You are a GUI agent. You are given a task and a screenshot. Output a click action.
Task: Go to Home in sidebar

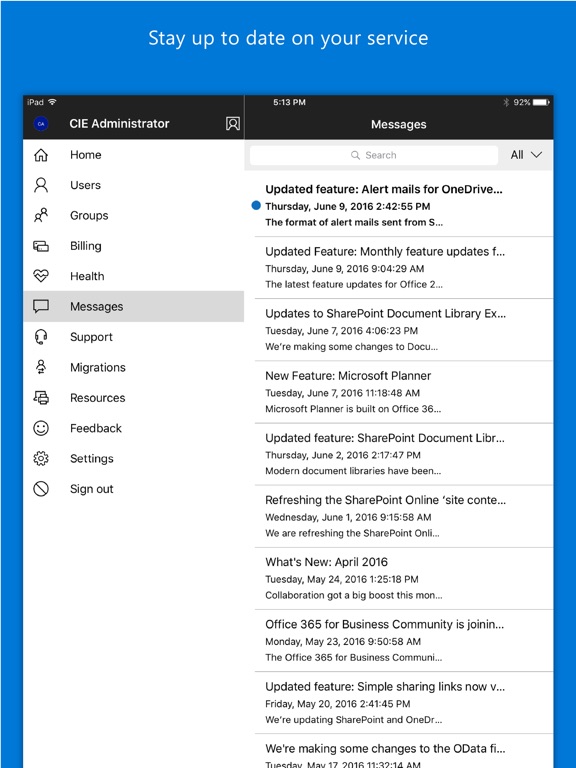[x=133, y=155]
